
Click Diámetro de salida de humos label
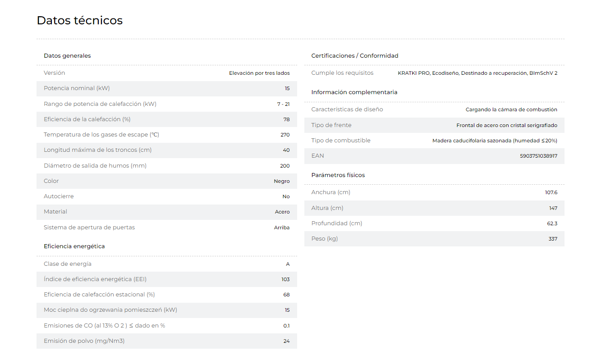[x=95, y=166]
